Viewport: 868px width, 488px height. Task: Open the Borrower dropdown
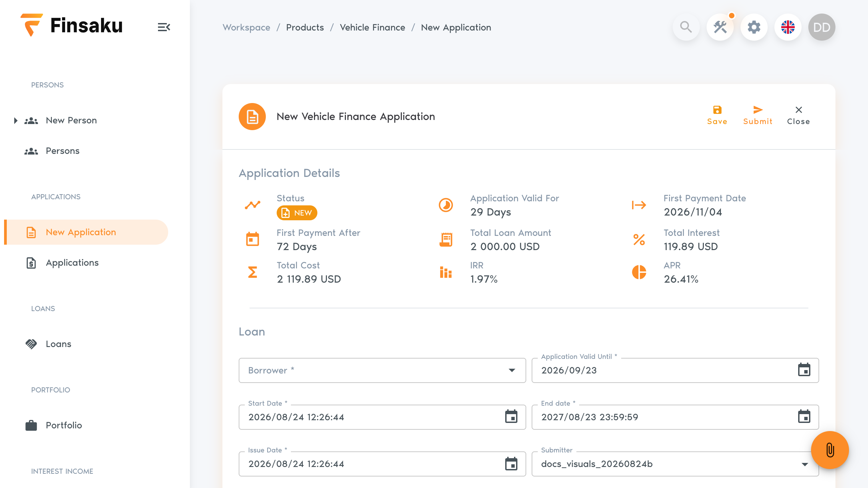point(382,370)
